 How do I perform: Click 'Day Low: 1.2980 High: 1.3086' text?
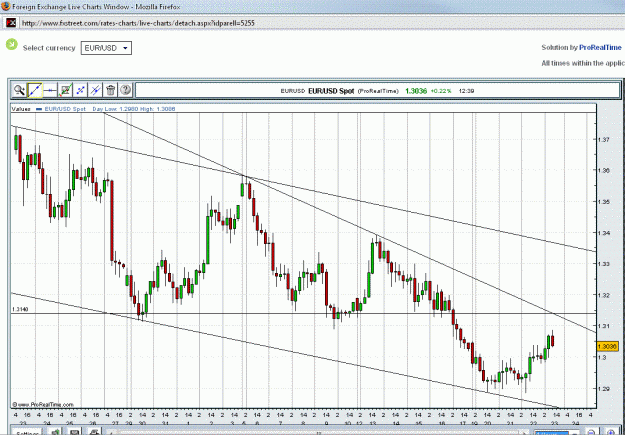click(x=134, y=108)
